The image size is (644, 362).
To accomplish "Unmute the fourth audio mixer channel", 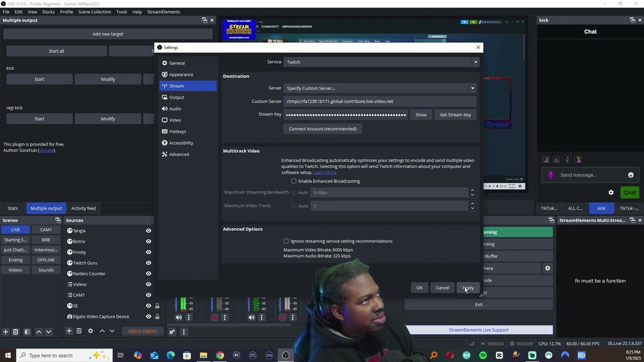I will pyautogui.click(x=283, y=317).
